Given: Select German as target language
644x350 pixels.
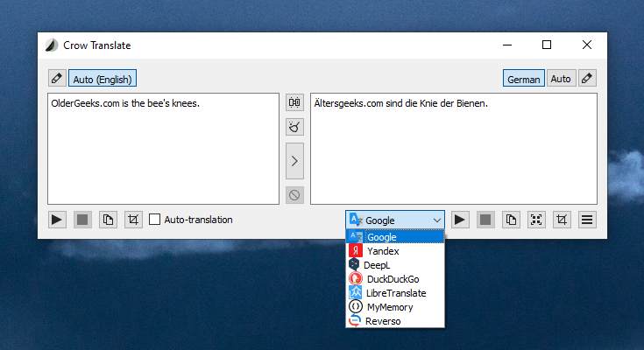Looking at the screenshot, I should 524,79.
